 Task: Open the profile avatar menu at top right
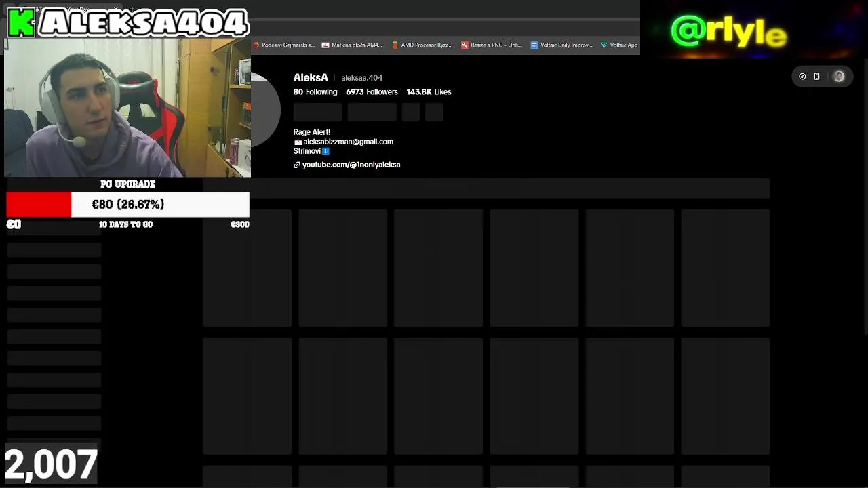click(x=839, y=77)
